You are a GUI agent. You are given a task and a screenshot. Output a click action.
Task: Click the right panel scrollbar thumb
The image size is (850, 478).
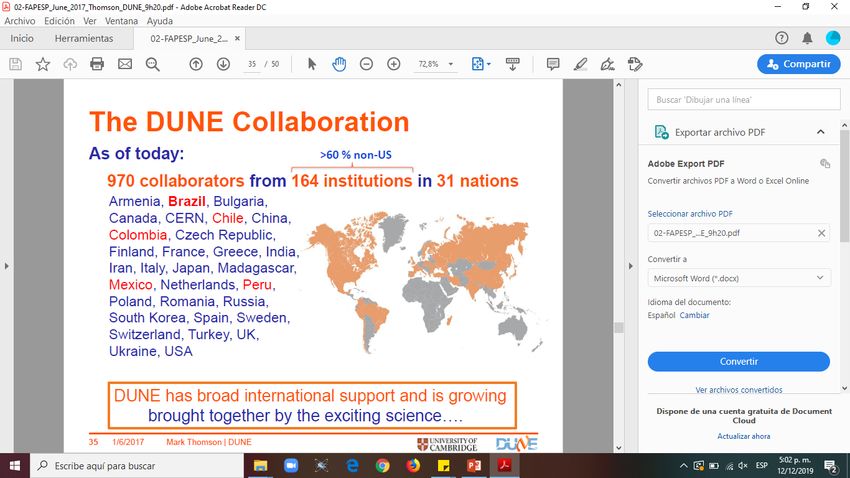pos(845,185)
